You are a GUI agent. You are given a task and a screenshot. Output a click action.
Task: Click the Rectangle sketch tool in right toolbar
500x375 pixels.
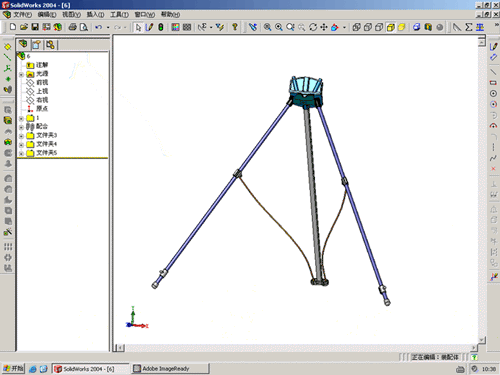click(493, 82)
